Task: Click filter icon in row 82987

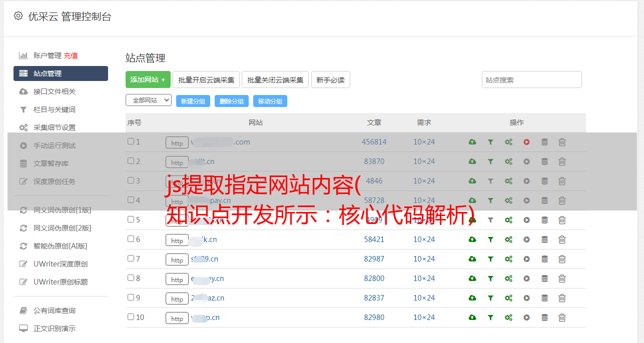Action: tap(490, 259)
